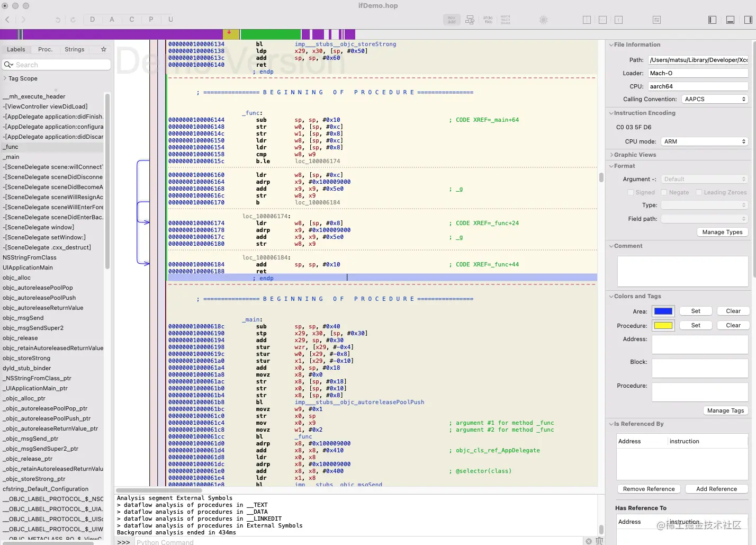Viewport: 756px width, 545px height.
Task: Toggle the Leading Zeroes checkbox
Action: coord(699,192)
